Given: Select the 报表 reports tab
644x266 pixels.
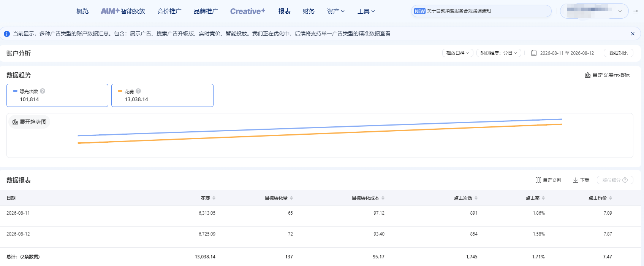Looking at the screenshot, I should tap(284, 11).
